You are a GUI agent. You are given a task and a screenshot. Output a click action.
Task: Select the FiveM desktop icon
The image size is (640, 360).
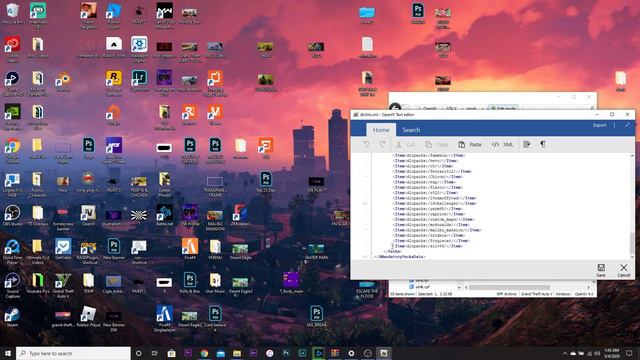point(190,249)
